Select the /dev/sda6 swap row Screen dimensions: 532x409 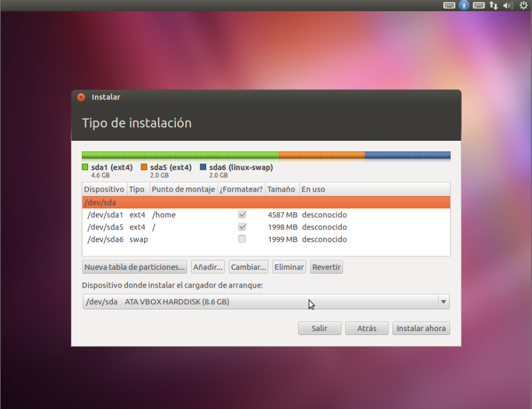pyautogui.click(x=266, y=239)
